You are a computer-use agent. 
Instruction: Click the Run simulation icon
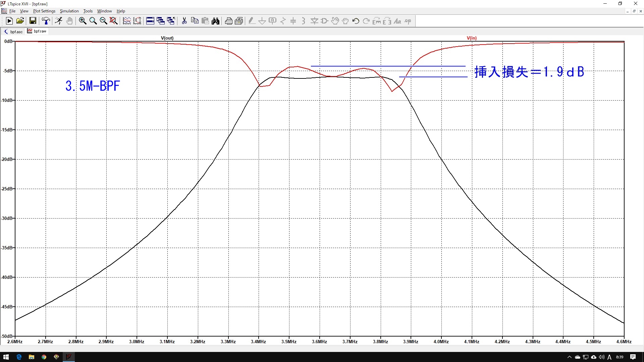point(9,21)
